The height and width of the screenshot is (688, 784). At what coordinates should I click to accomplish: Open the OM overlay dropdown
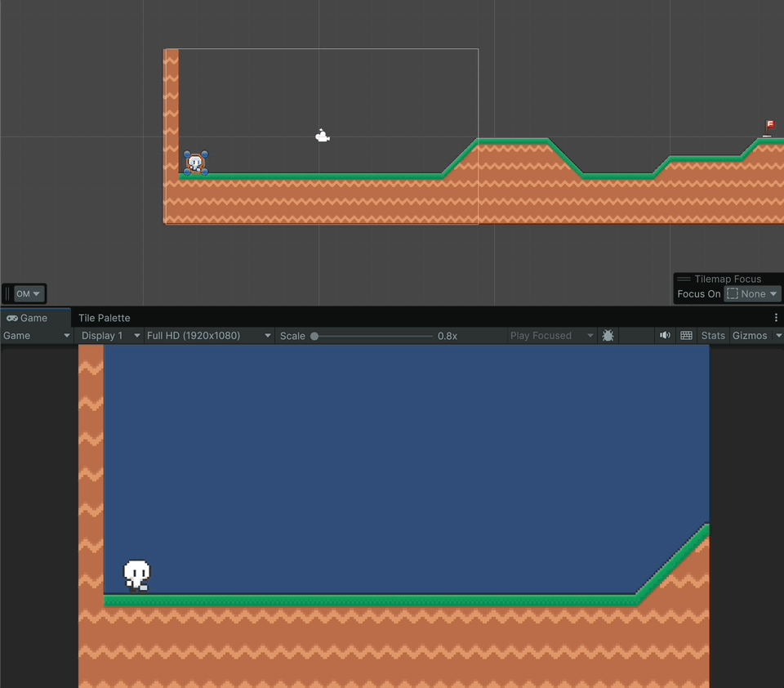coord(29,293)
